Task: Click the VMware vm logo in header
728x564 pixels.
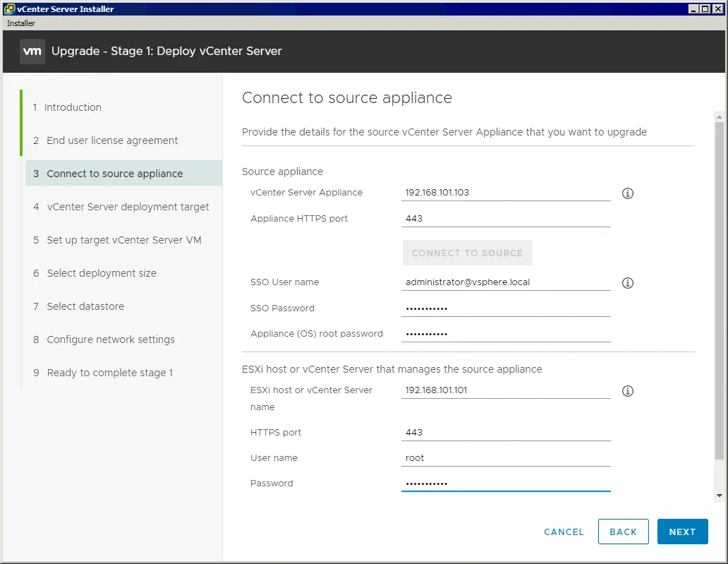Action: [32, 52]
